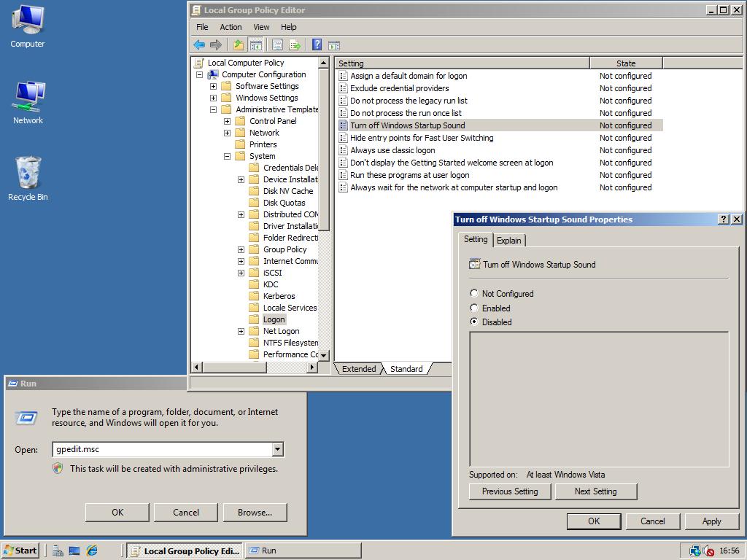Select the Run these programs at user logon policy

point(410,175)
